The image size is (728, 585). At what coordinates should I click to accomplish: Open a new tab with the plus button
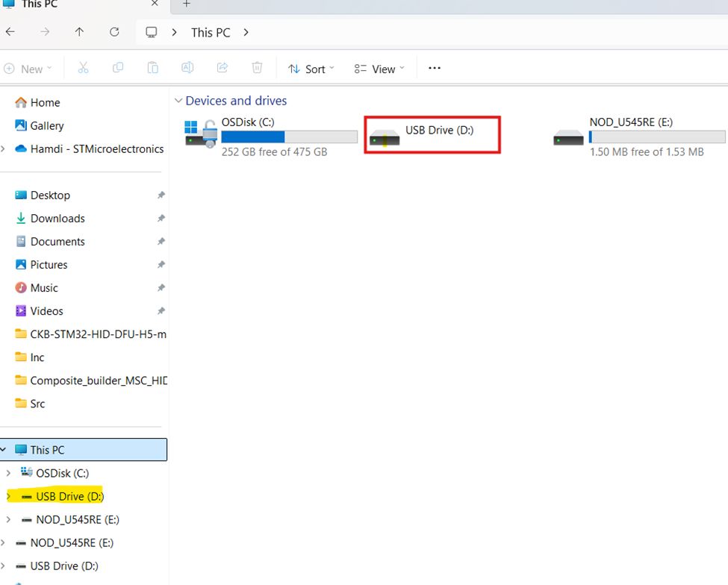coord(187,4)
